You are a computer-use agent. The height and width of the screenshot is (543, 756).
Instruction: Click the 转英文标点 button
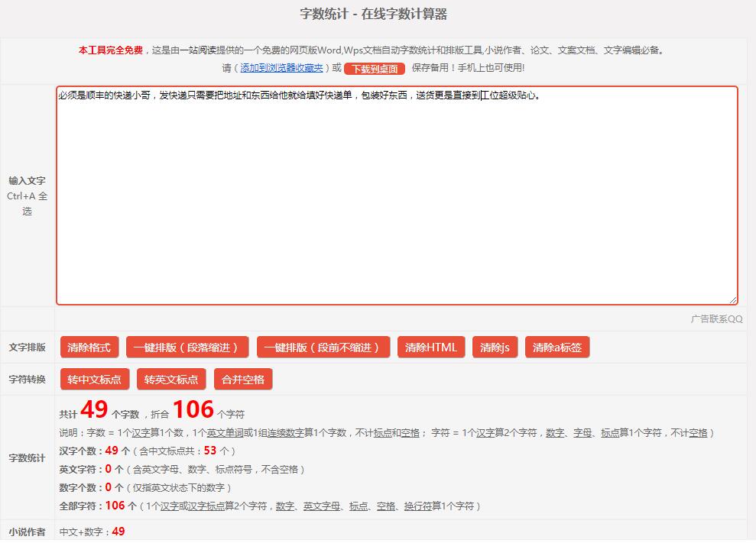pyautogui.click(x=171, y=380)
